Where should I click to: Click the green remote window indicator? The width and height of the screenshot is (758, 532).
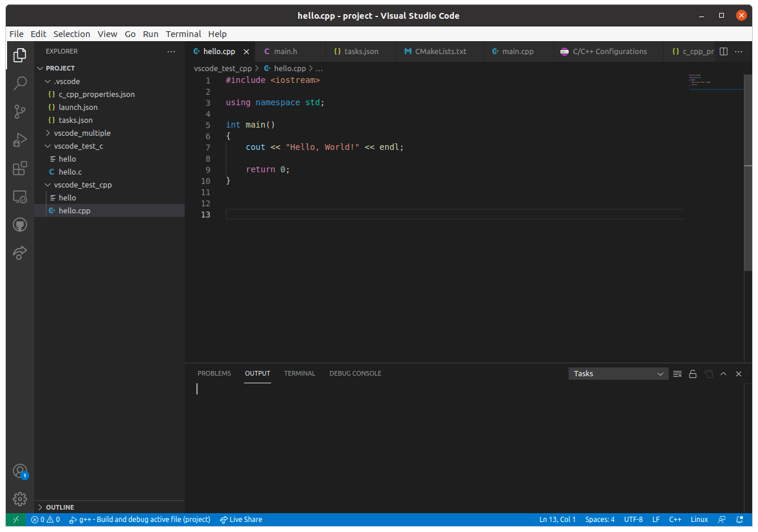(16, 520)
